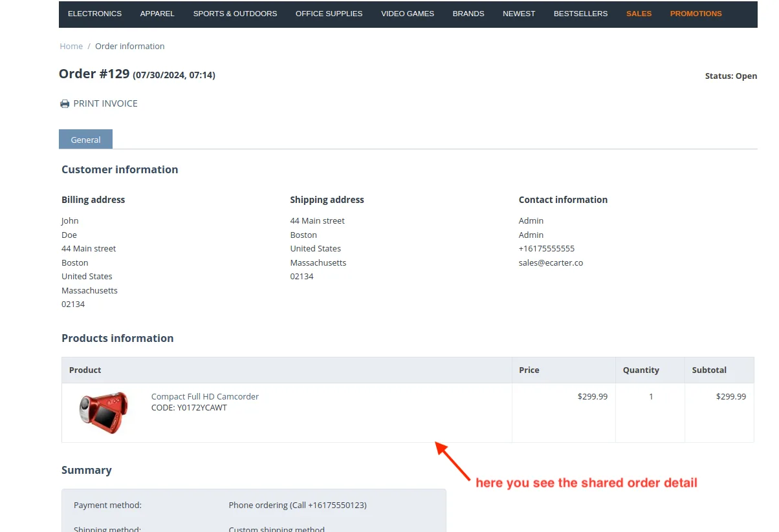Open the orange Promotions menu item
The height and width of the screenshot is (532, 779).
tap(696, 14)
